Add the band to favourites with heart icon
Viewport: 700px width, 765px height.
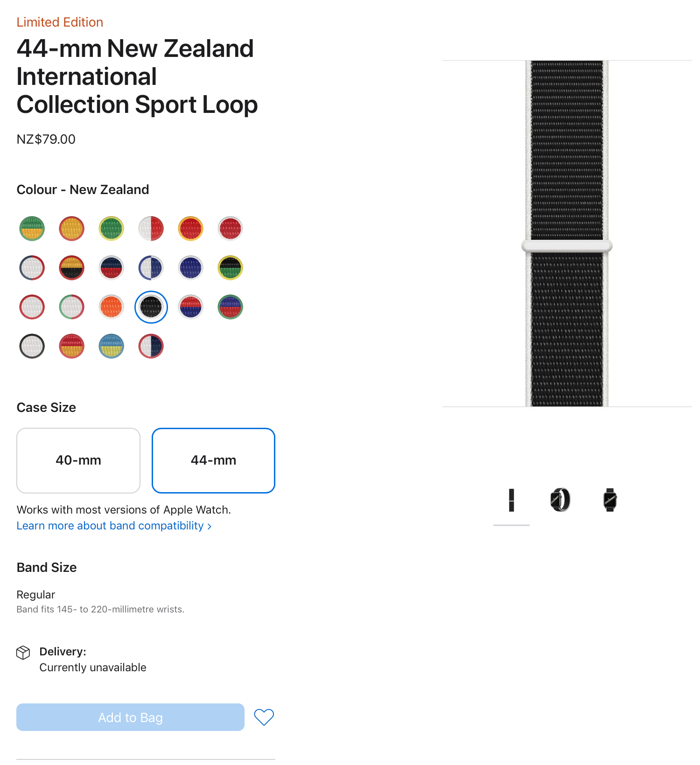click(264, 717)
